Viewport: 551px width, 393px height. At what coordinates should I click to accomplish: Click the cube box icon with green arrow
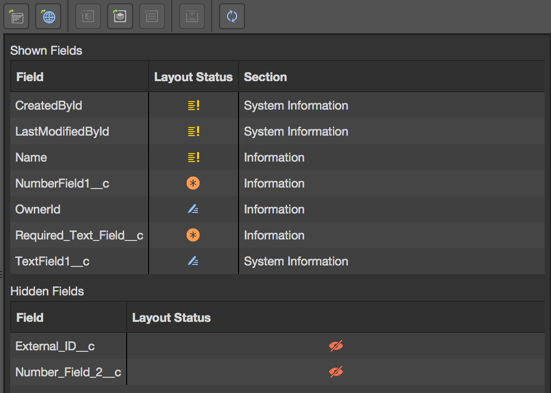pyautogui.click(x=120, y=16)
